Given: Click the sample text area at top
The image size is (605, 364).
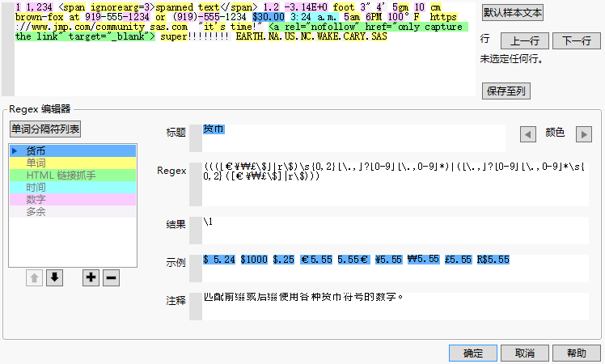Looking at the screenshot, I should click(x=244, y=49).
